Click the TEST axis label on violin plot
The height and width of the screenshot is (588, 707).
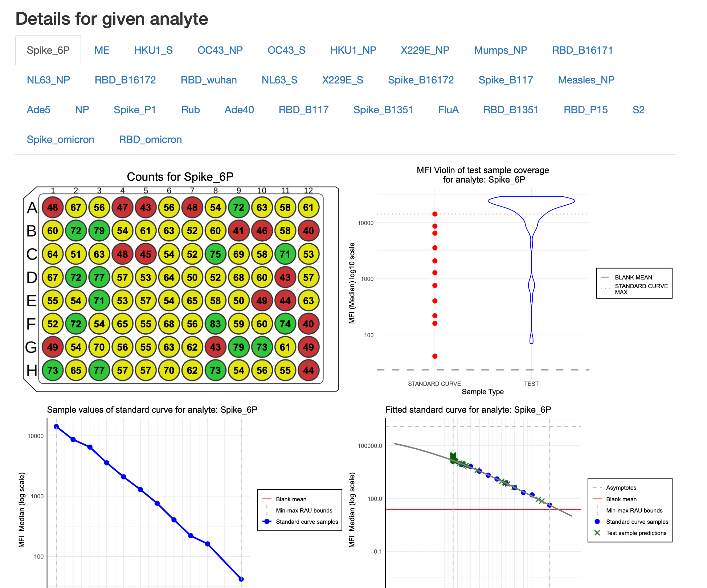(531, 384)
